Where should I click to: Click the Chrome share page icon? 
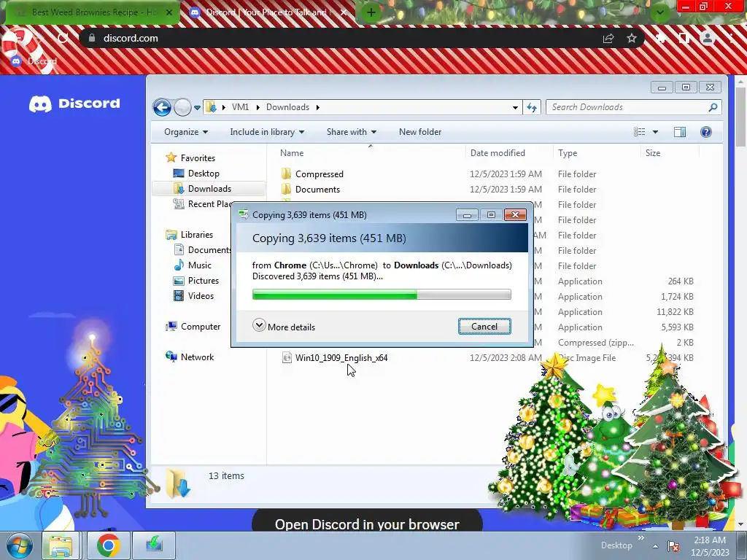[608, 38]
